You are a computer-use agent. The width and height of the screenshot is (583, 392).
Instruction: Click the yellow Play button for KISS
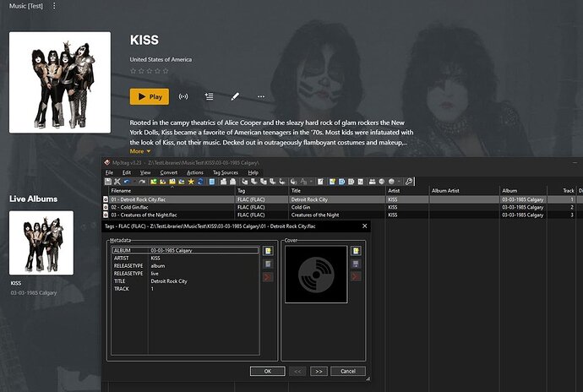(150, 96)
